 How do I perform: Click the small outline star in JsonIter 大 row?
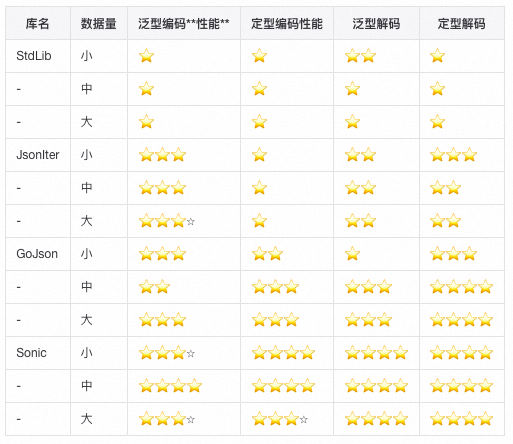tap(191, 222)
